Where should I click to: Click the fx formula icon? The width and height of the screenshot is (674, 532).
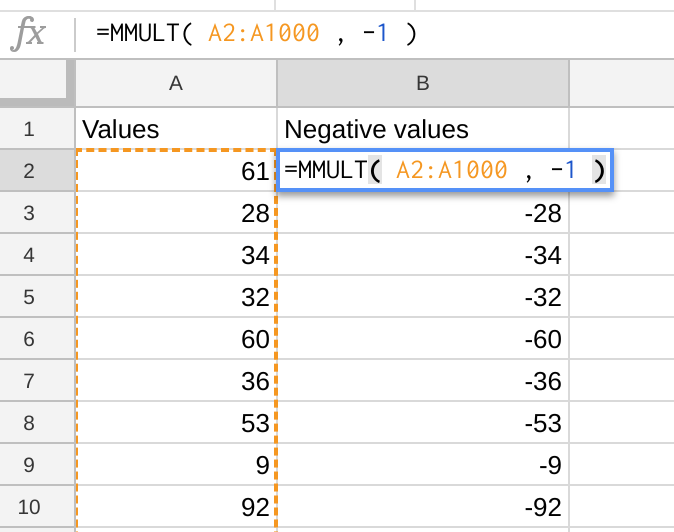pyautogui.click(x=28, y=33)
